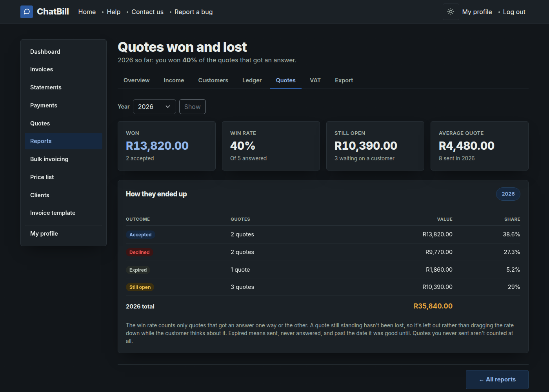Go back via the All reports button

[x=497, y=379]
